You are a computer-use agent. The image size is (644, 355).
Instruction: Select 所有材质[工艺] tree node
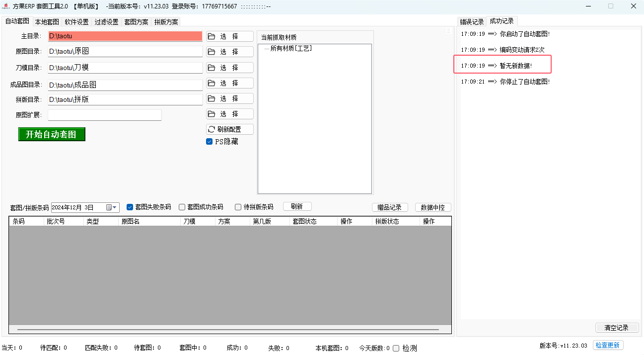coord(291,48)
